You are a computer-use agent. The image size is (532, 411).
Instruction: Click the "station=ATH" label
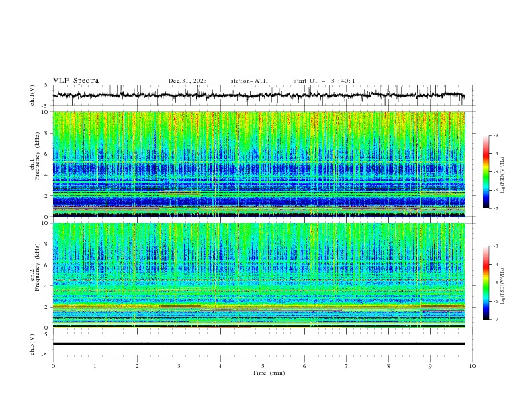pyautogui.click(x=249, y=81)
